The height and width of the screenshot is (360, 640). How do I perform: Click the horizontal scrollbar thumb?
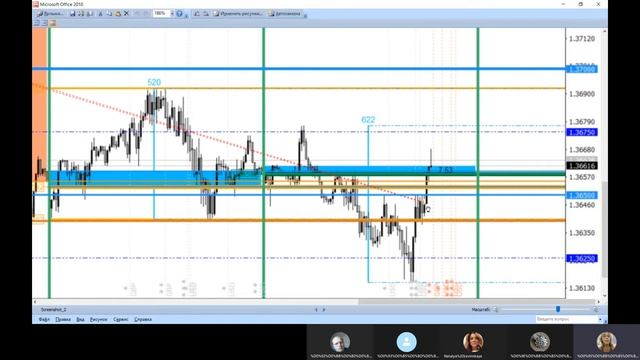click(476, 302)
